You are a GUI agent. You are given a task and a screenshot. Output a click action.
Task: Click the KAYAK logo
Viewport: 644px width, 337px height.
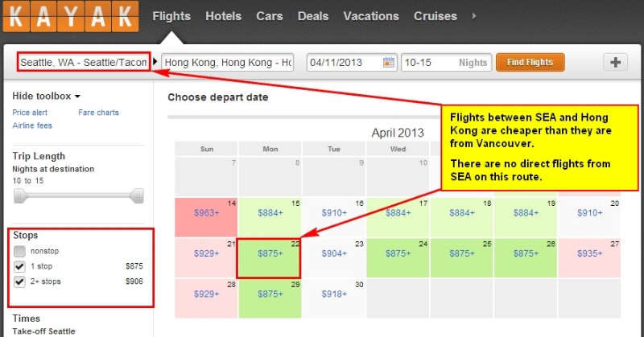[x=71, y=16]
